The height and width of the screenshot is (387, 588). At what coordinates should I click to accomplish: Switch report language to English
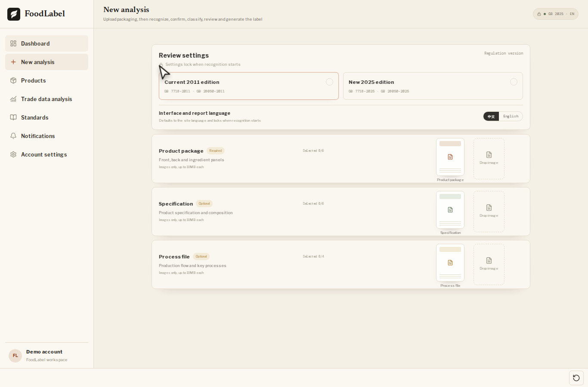pos(511,117)
